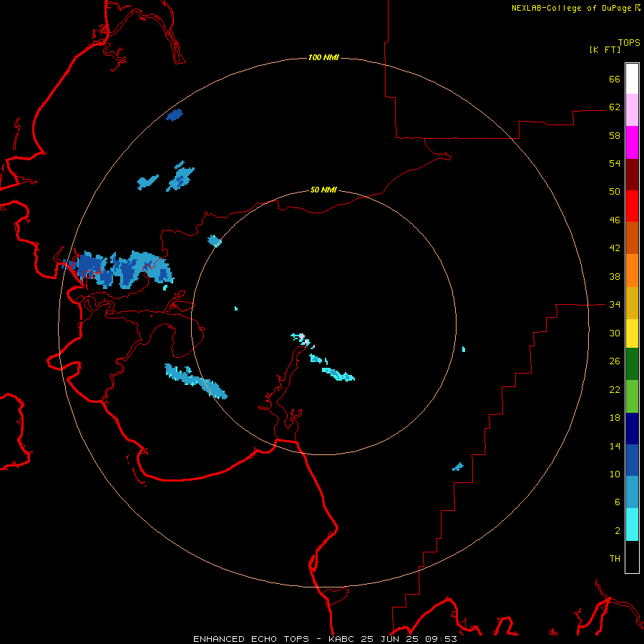This screenshot has height=644, width=644.
Task: Click the small dark blue echo near the top
Action: 174,115
